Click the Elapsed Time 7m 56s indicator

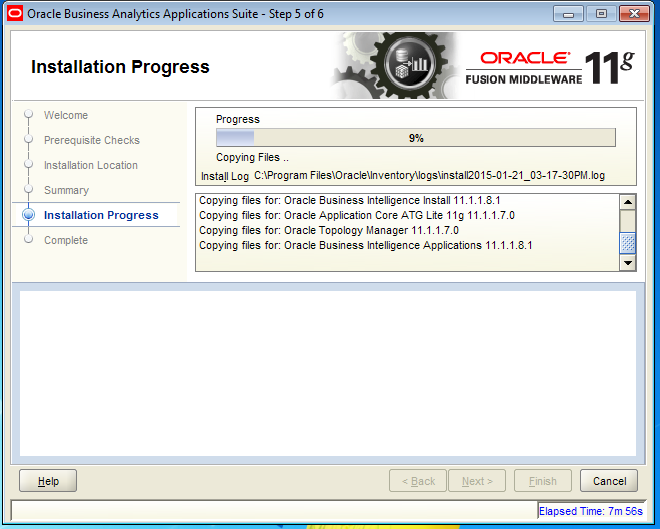click(x=591, y=511)
